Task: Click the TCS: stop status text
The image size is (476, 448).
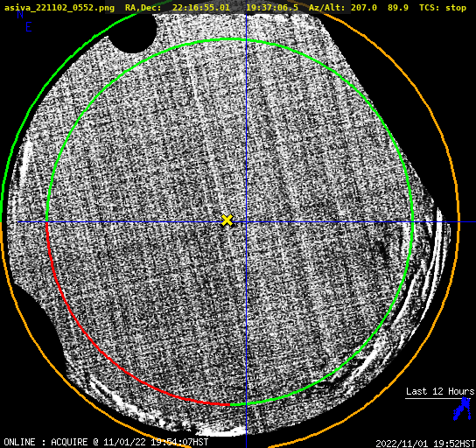Action: pyautogui.click(x=442, y=7)
